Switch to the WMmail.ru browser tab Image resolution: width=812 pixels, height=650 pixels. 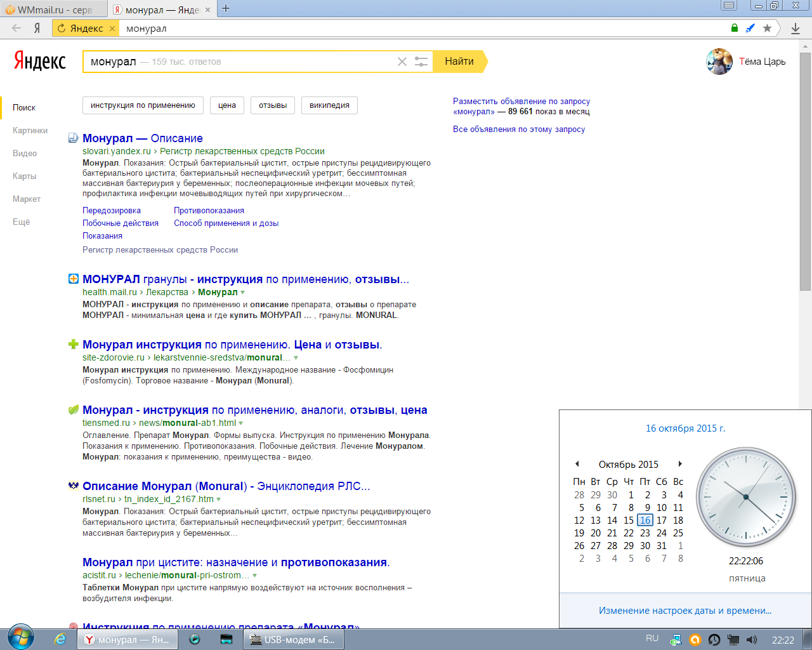click(53, 10)
